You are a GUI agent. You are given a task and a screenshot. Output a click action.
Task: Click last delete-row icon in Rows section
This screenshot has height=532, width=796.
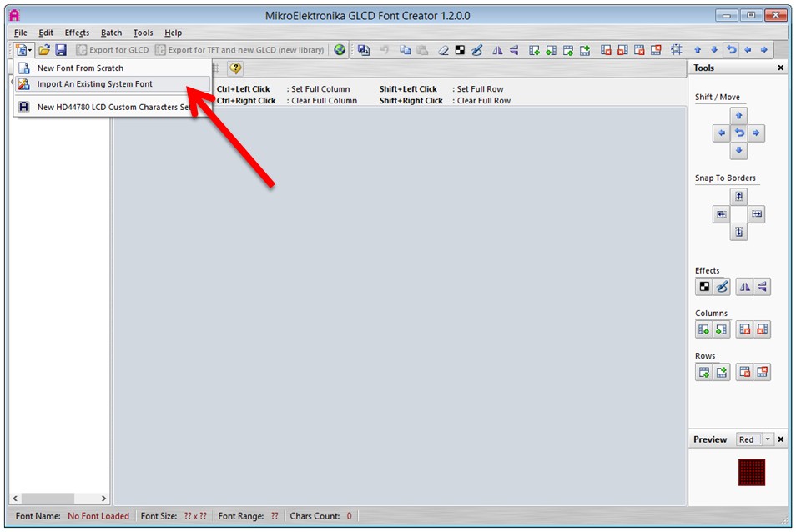click(x=762, y=372)
